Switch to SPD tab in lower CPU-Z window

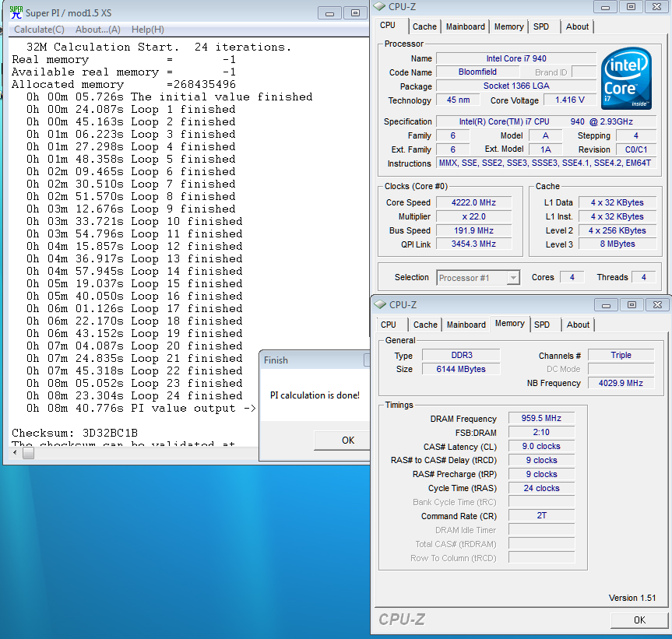[x=542, y=325]
